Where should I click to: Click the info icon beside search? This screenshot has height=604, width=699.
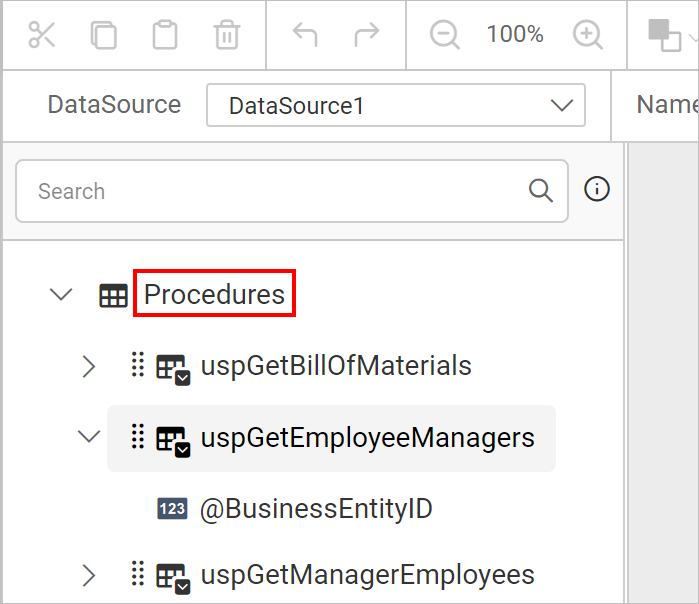click(596, 189)
